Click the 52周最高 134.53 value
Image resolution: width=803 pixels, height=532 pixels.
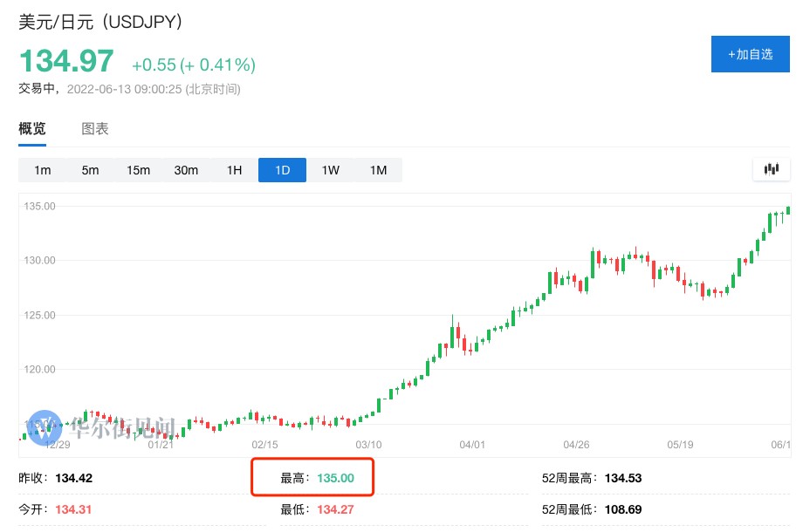coord(623,478)
